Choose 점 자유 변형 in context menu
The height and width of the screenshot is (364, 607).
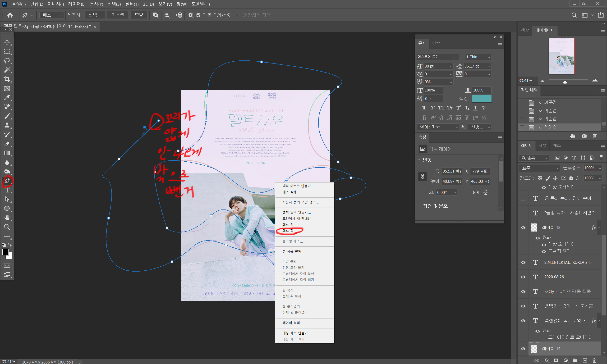coord(292,251)
